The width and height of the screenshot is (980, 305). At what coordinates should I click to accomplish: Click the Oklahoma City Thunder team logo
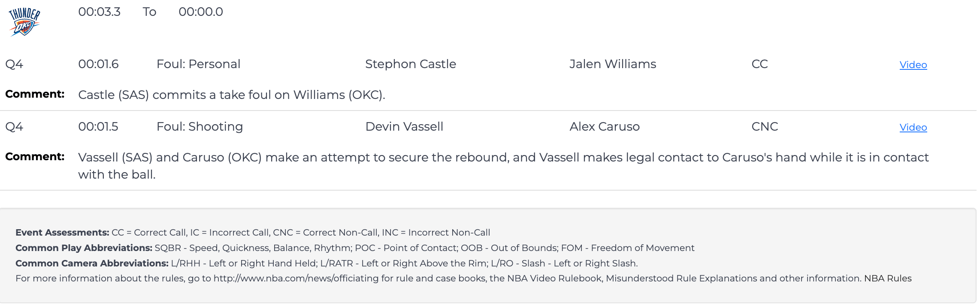(24, 22)
